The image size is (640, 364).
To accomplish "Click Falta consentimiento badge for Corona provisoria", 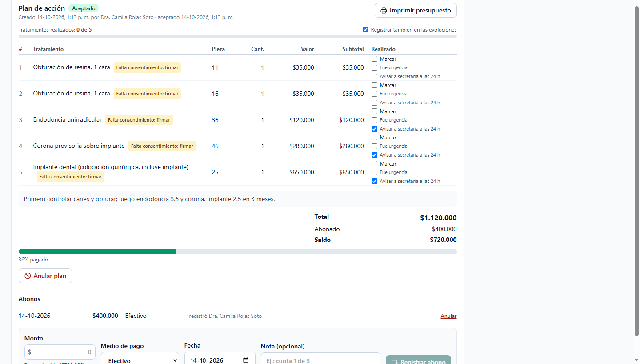I will [162, 146].
